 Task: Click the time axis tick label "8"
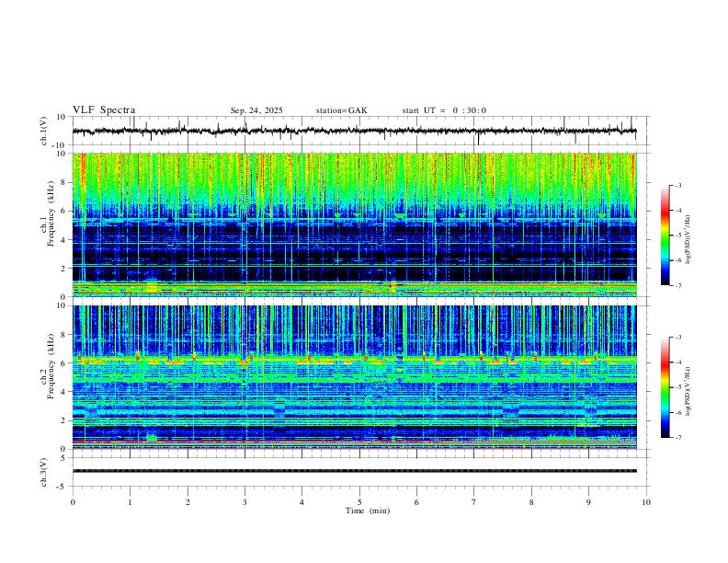pyautogui.click(x=531, y=502)
